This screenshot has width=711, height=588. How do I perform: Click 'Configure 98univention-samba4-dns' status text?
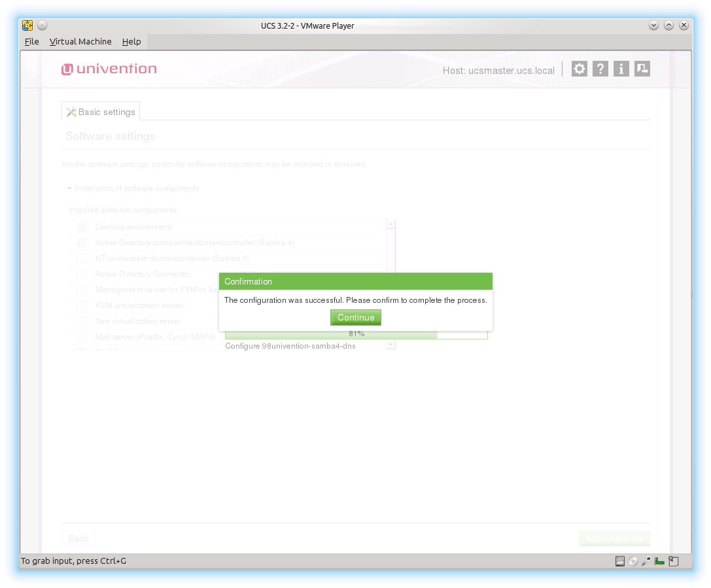[290, 346]
